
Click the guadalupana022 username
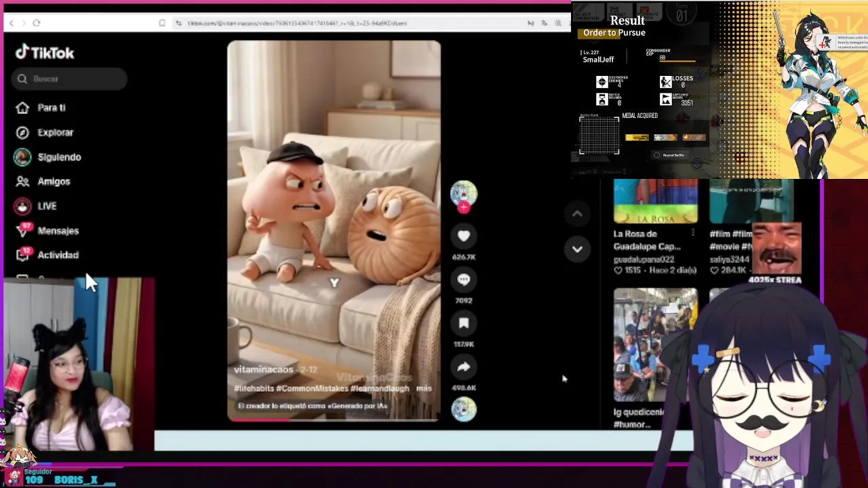pyautogui.click(x=644, y=260)
